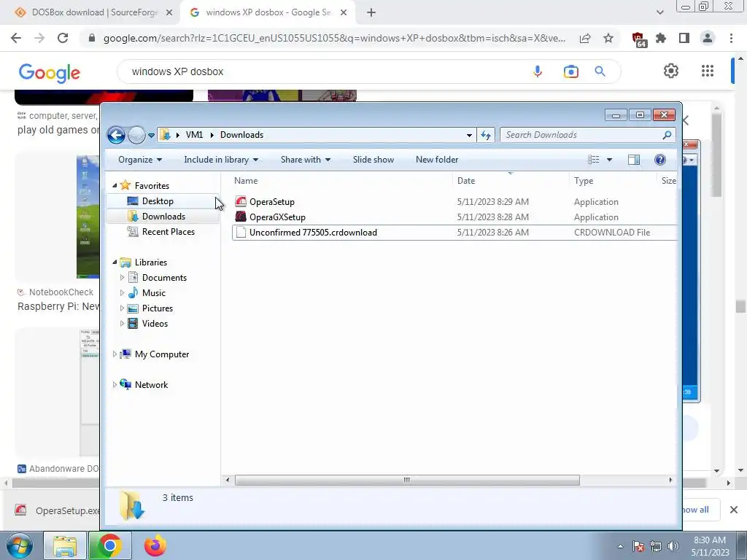
Task: Switch to the windows XP dosbox Google tab
Action: (267, 12)
